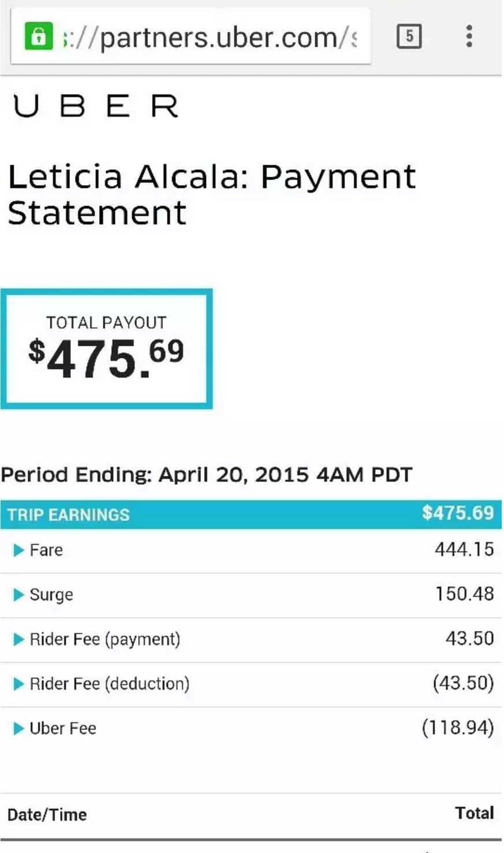
Task: Click the Trip Earnings header bar
Action: coord(173,515)
